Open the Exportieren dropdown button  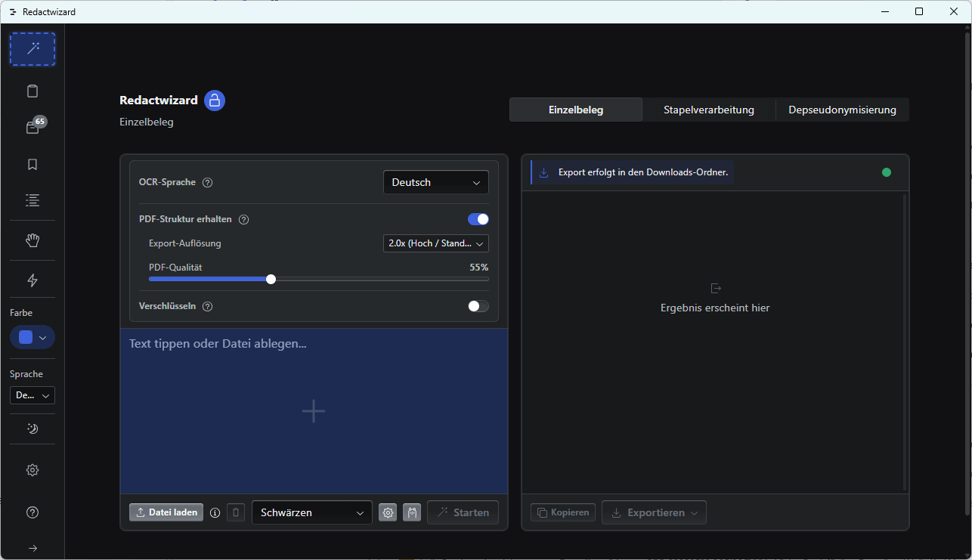(654, 512)
